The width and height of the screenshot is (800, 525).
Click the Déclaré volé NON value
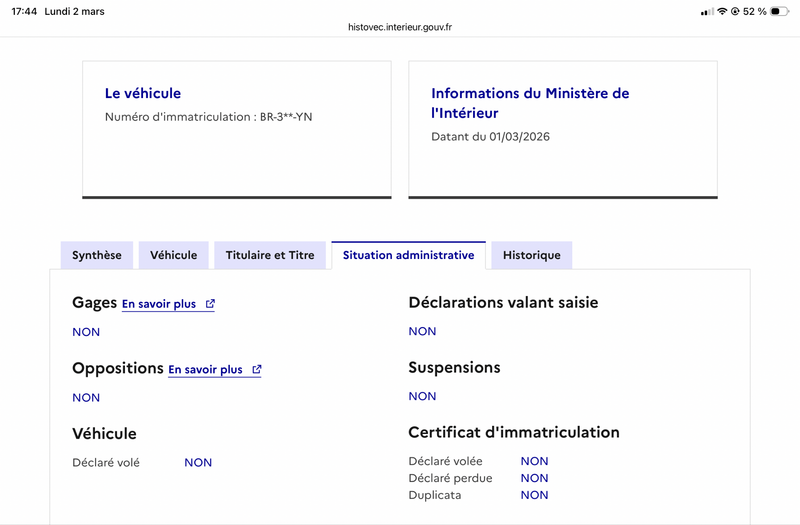pos(198,463)
